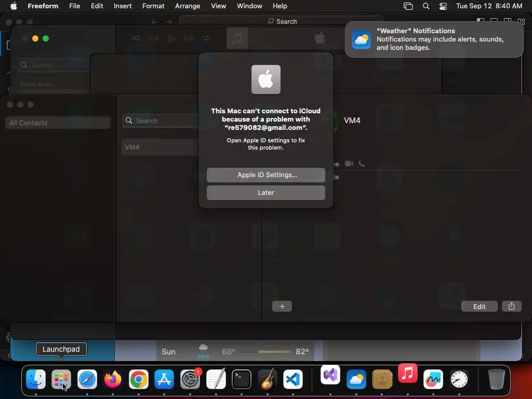Open GarageBand from the dock

coord(268,379)
